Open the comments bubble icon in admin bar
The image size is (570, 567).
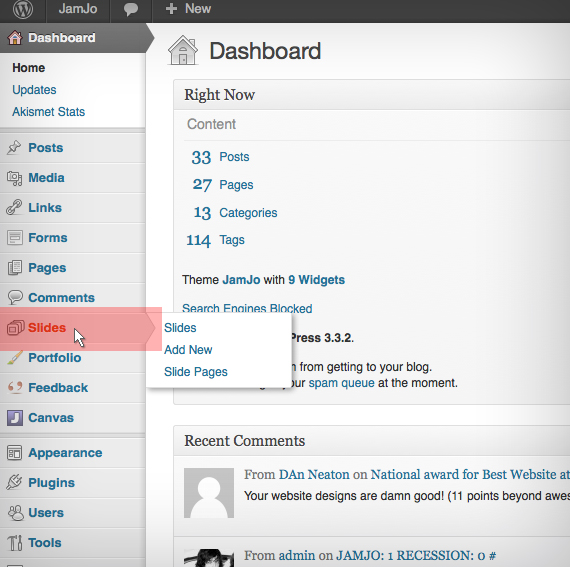tap(131, 9)
